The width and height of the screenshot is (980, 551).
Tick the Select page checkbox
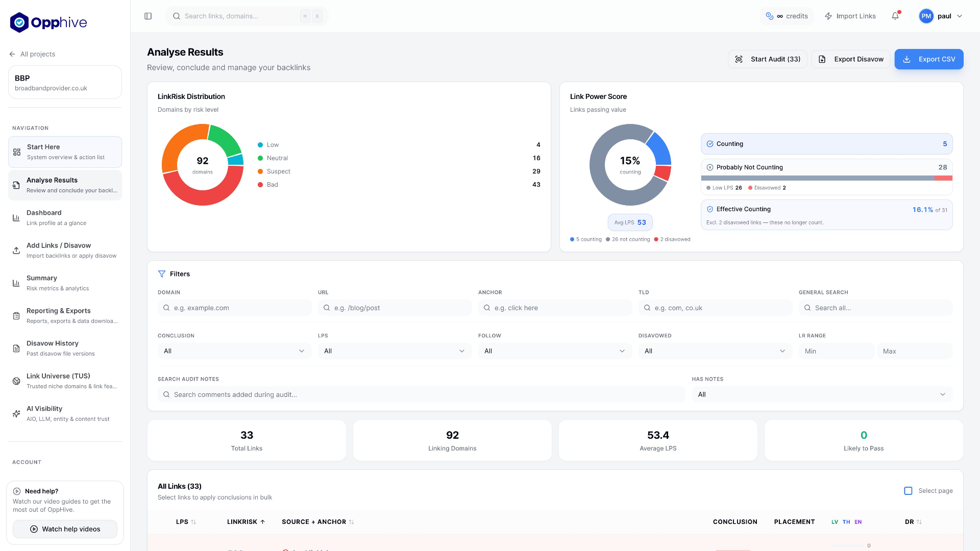(908, 491)
